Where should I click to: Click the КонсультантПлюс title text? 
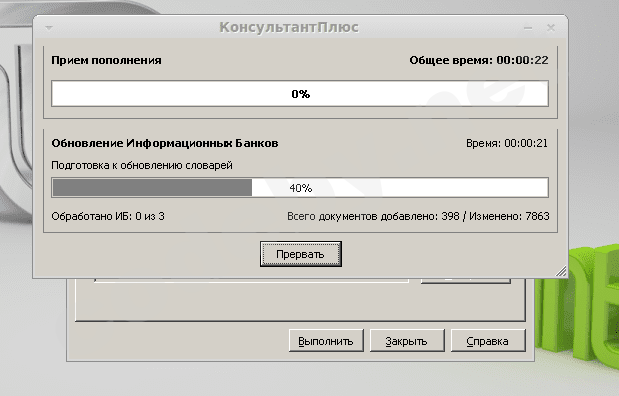pyautogui.click(x=289, y=27)
